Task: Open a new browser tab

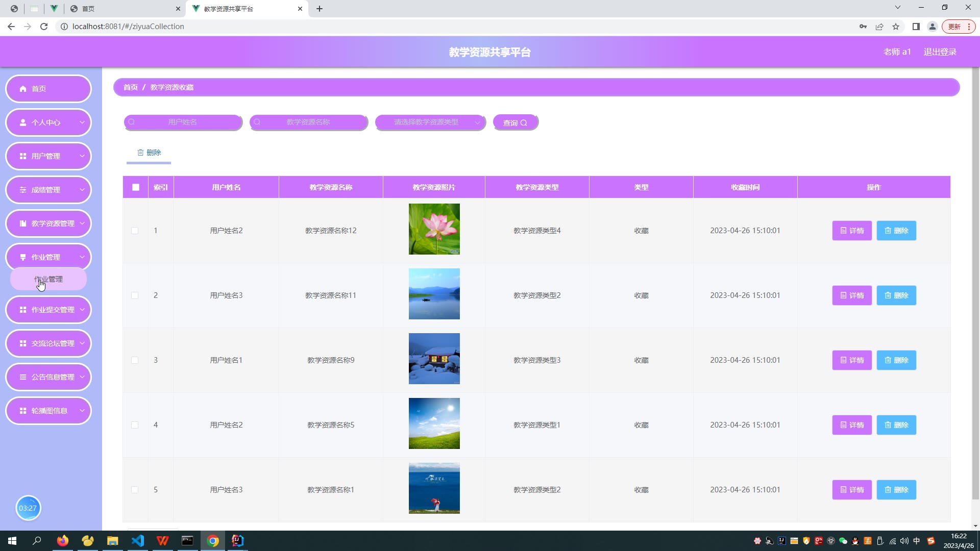Action: point(320,9)
